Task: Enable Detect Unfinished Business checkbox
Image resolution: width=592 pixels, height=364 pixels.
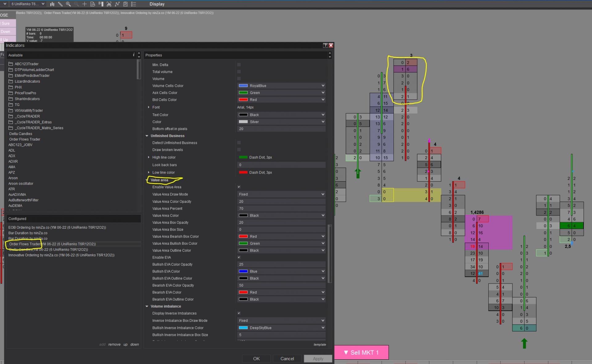Action: (239, 143)
